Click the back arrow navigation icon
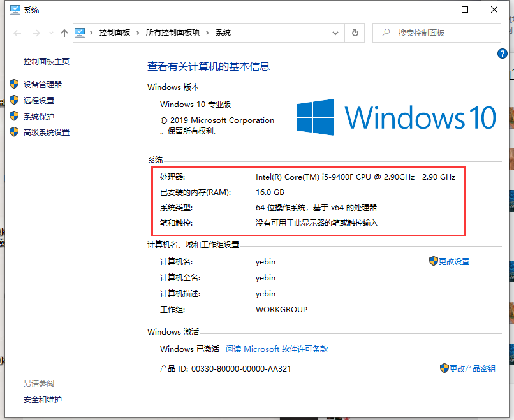 point(17,32)
